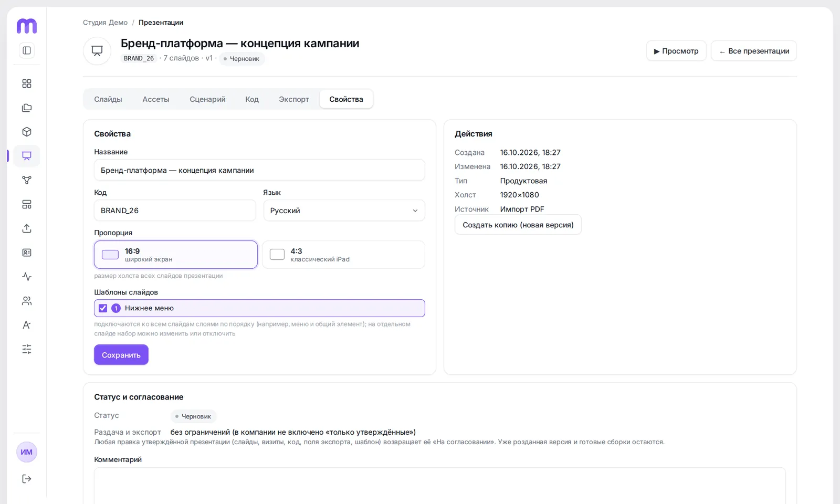Open the users icon in sidebar

point(27,301)
